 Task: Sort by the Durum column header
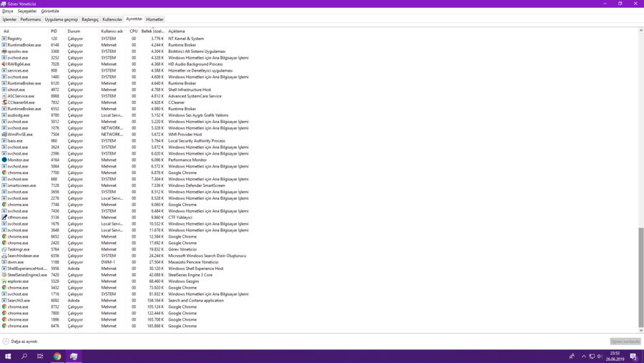pos(82,32)
